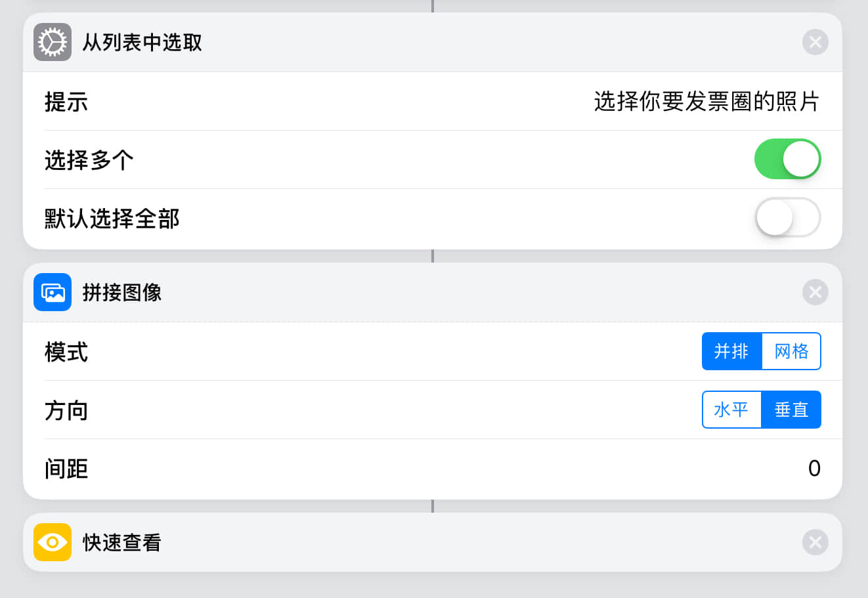Remove the 快速查看 action
The height and width of the screenshot is (598, 868).
tap(815, 542)
